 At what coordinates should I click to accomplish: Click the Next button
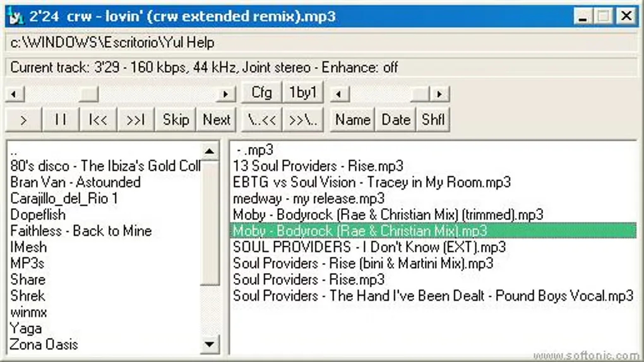[x=217, y=120]
